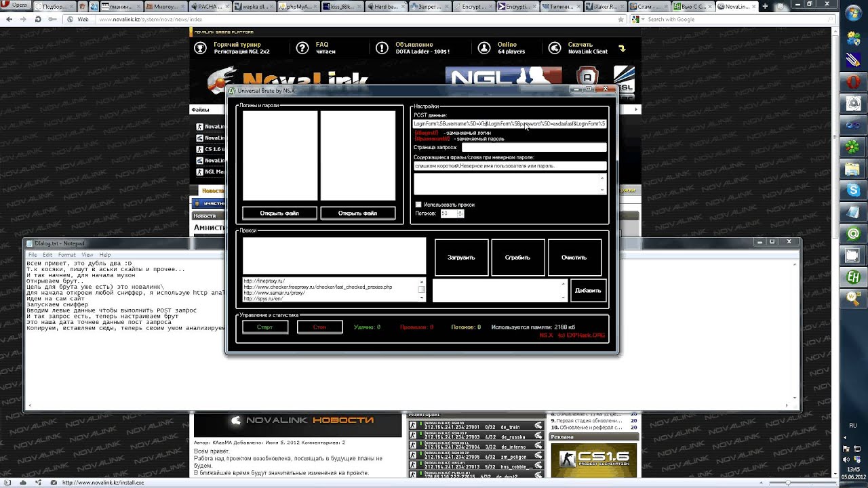The height and width of the screenshot is (488, 868).
Task: Click the POST данные input field
Action: coord(509,124)
